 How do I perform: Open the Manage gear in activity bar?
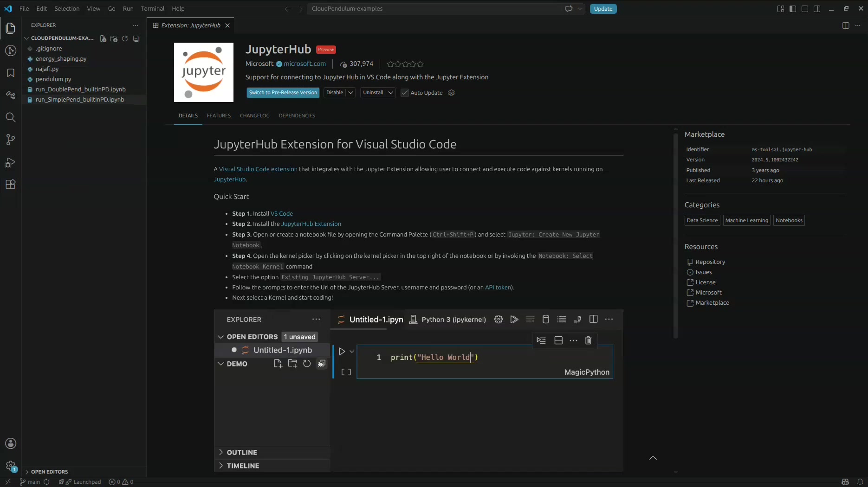(x=10, y=466)
